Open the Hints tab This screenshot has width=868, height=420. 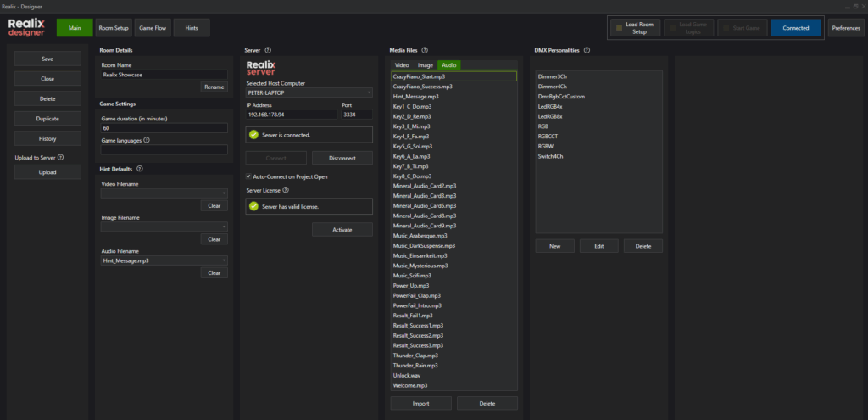(x=192, y=28)
